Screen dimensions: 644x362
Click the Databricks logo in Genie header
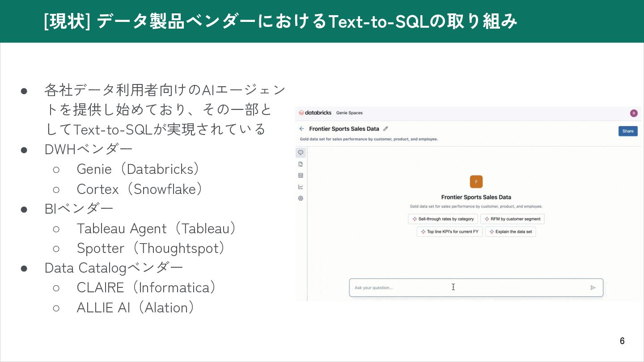coord(315,113)
